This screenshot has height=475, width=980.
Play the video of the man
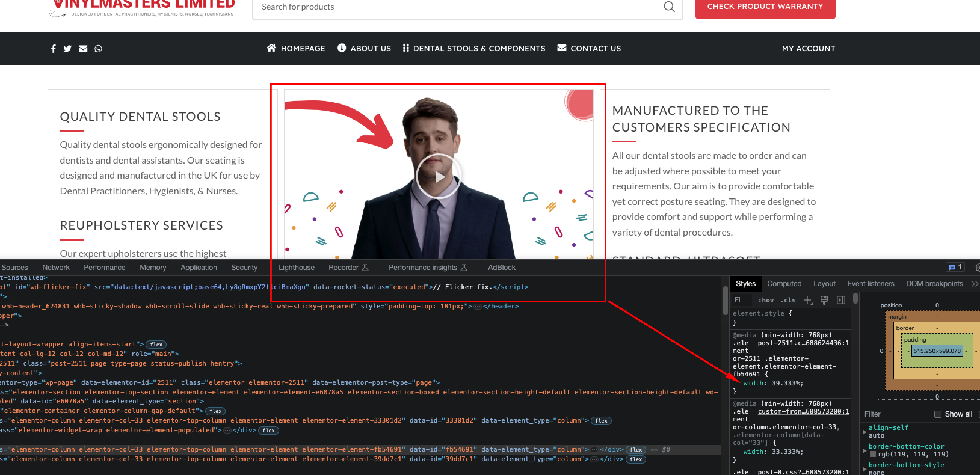pos(439,176)
